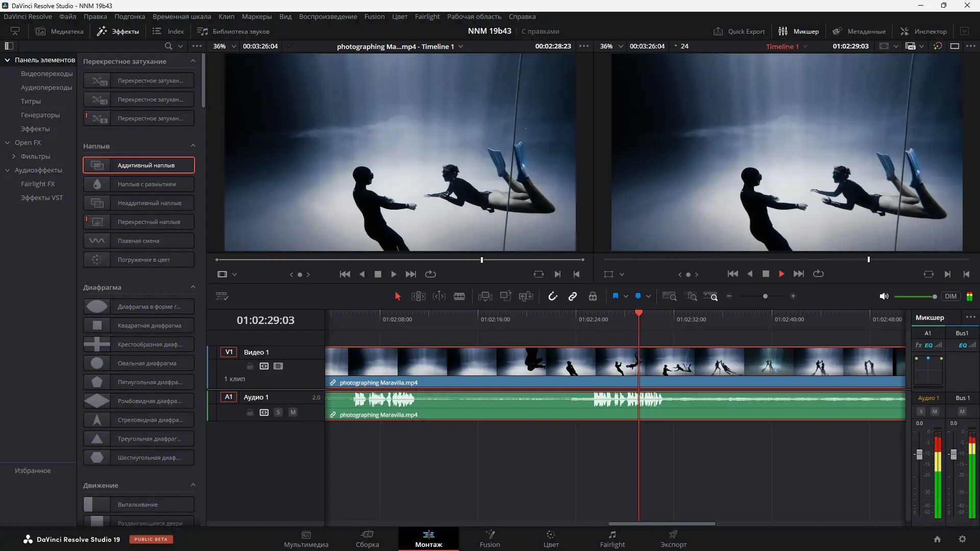
Task: Solo the Audio 1 track
Action: pyautogui.click(x=278, y=412)
